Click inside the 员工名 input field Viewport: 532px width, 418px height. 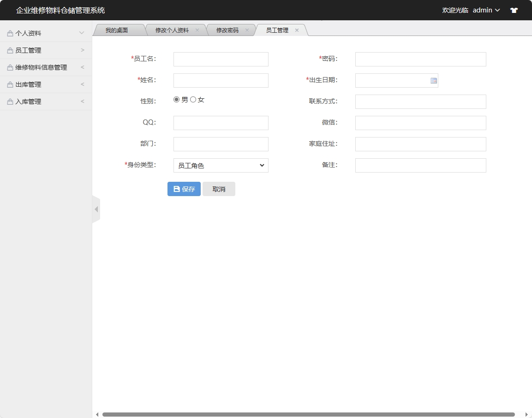coord(221,59)
